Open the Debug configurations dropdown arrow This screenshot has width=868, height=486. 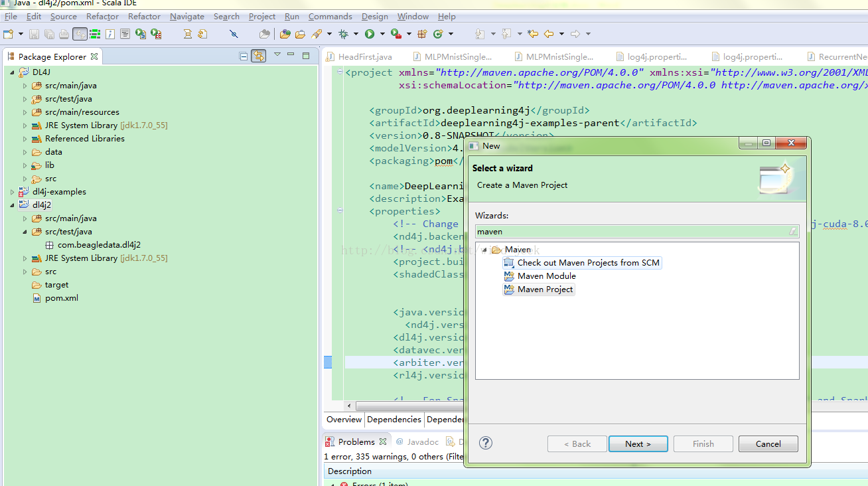click(x=356, y=34)
